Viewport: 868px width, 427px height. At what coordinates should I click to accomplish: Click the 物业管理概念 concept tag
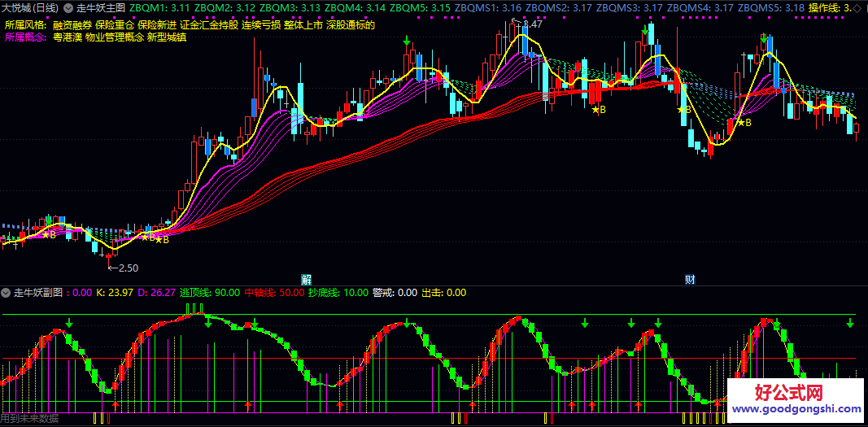point(114,37)
